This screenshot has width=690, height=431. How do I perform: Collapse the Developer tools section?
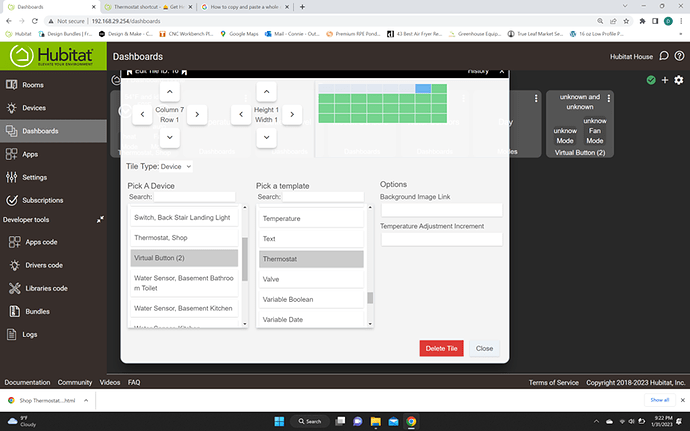point(100,219)
